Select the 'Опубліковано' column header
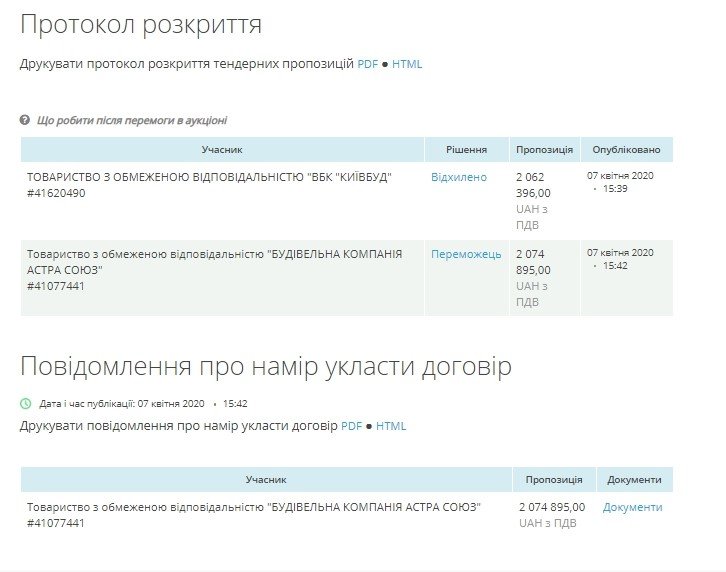This screenshot has height=572, width=726. (626, 150)
